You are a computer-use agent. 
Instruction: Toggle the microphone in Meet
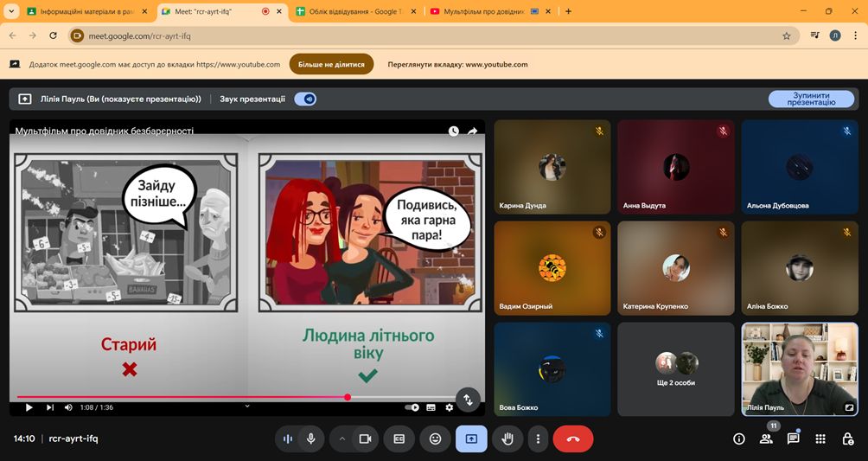click(x=311, y=439)
